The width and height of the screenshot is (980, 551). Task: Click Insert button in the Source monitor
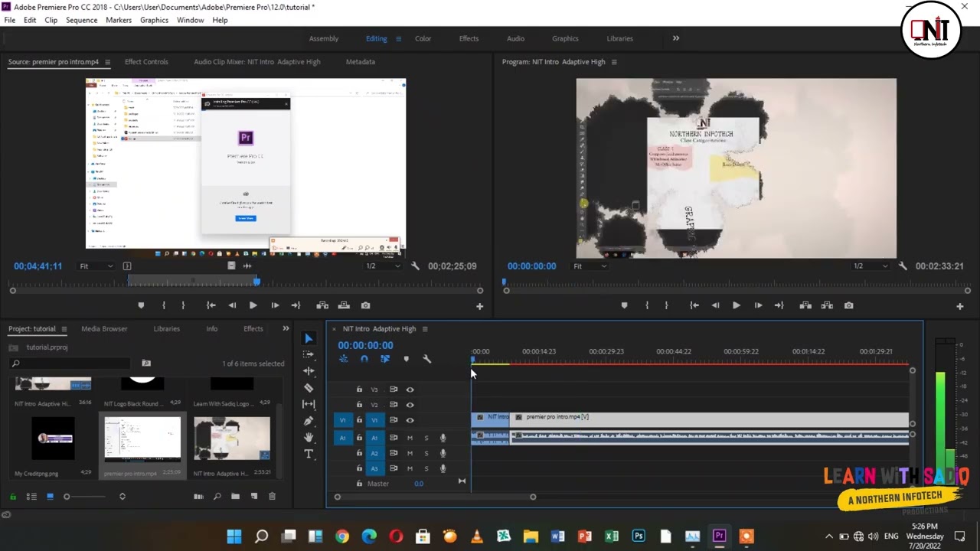322,305
